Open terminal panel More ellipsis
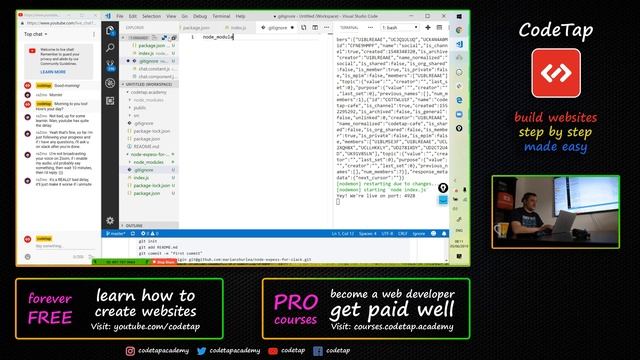The height and width of the screenshot is (360, 640). [x=370, y=27]
